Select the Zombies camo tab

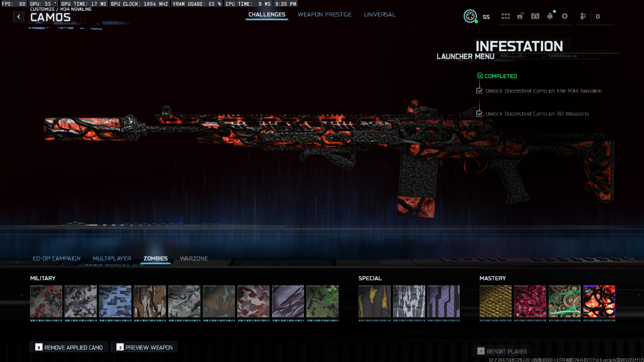(156, 258)
